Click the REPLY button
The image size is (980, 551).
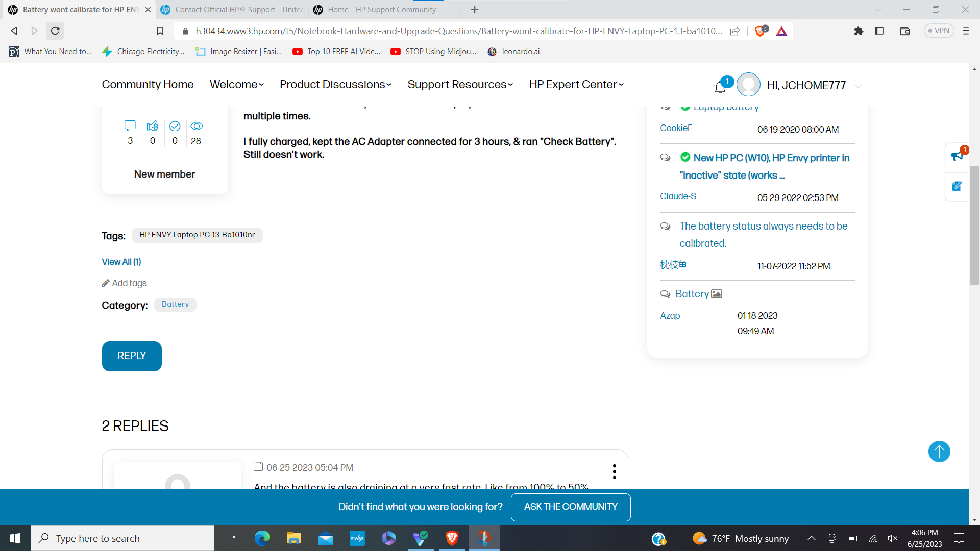132,356
